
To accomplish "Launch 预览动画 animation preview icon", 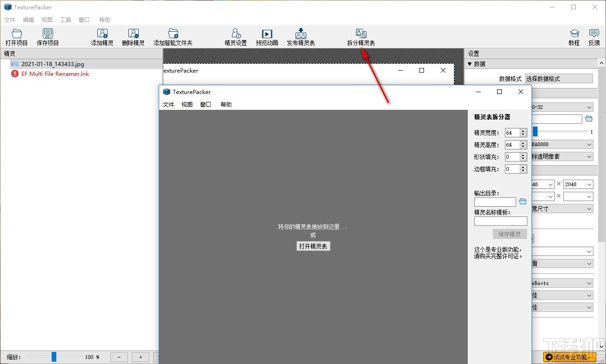I will pyautogui.click(x=267, y=37).
